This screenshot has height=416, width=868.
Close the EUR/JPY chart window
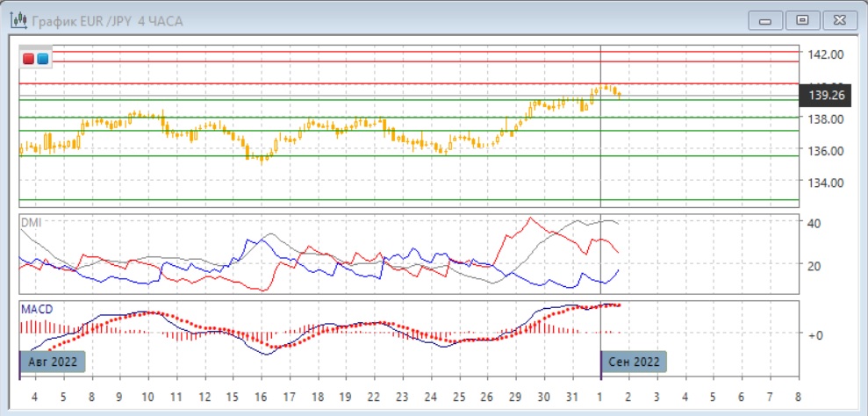[x=837, y=20]
